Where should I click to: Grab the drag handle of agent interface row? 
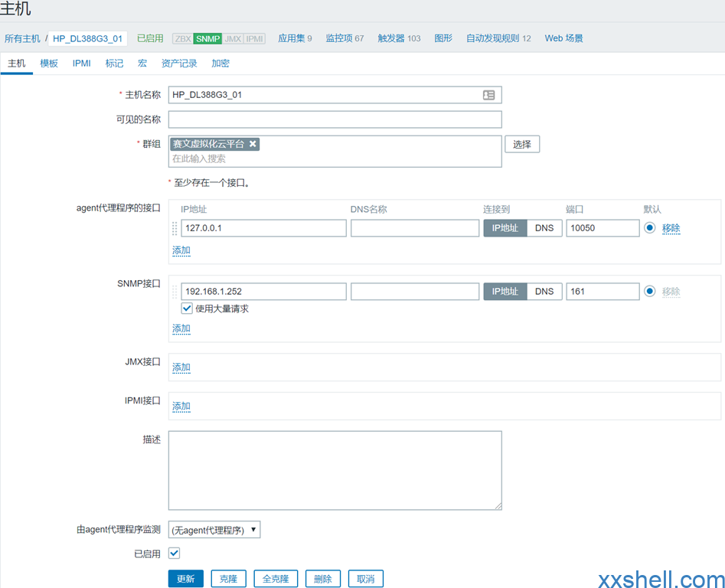click(175, 228)
